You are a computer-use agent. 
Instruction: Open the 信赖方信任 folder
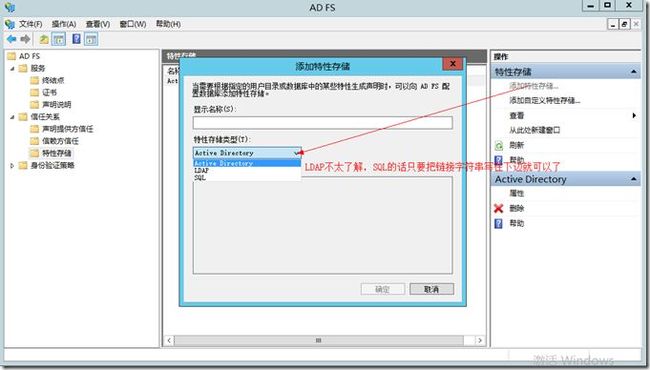[x=60, y=141]
